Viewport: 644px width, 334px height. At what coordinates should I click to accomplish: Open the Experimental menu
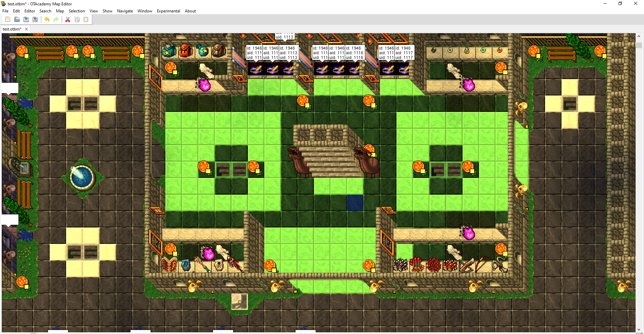pyautogui.click(x=168, y=11)
